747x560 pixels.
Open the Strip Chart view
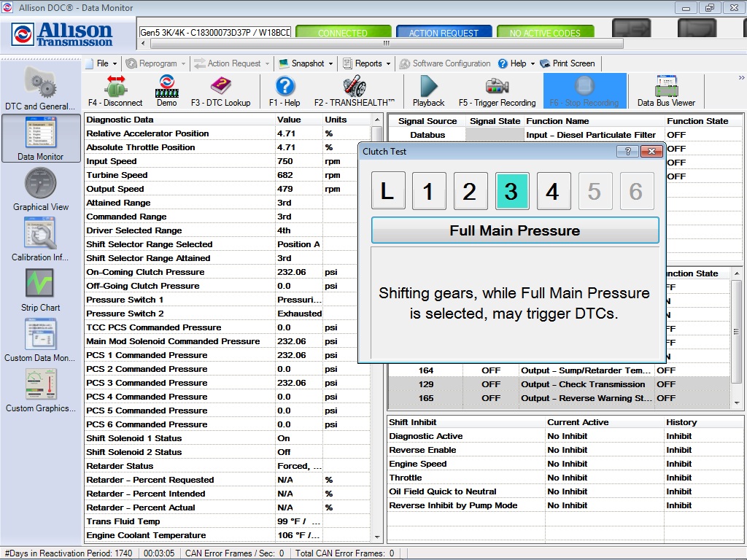(40, 289)
